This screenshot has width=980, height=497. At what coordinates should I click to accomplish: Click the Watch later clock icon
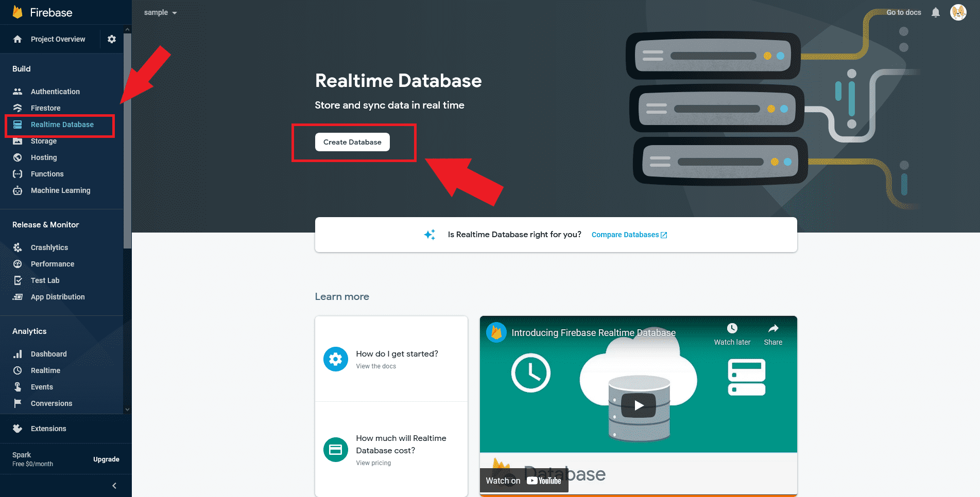tap(732, 328)
